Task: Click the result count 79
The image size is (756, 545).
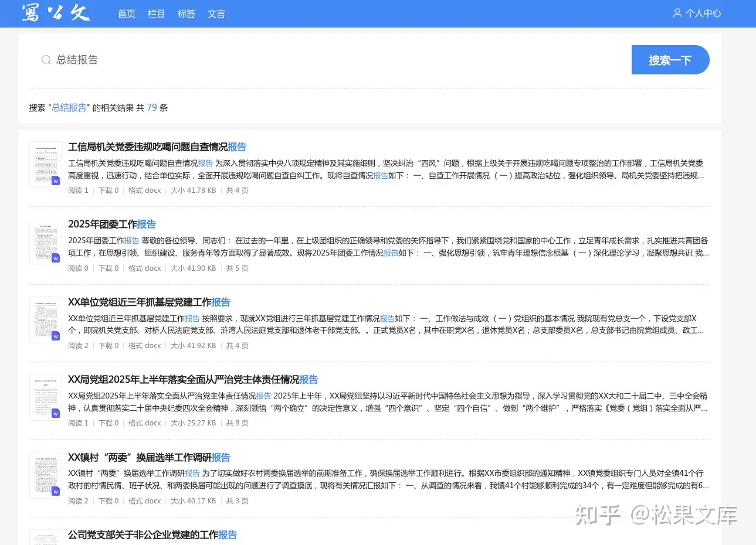Action: [152, 108]
